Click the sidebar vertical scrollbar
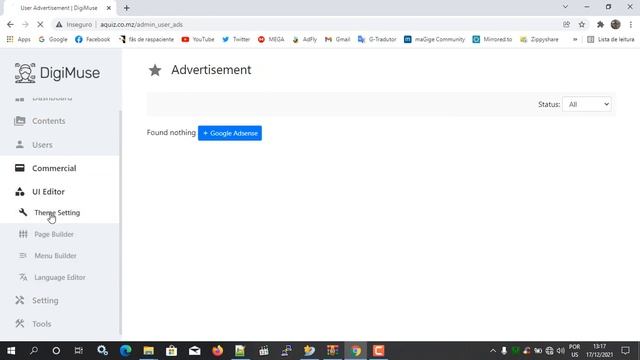Viewport: 640px width, 360px height. click(x=120, y=222)
